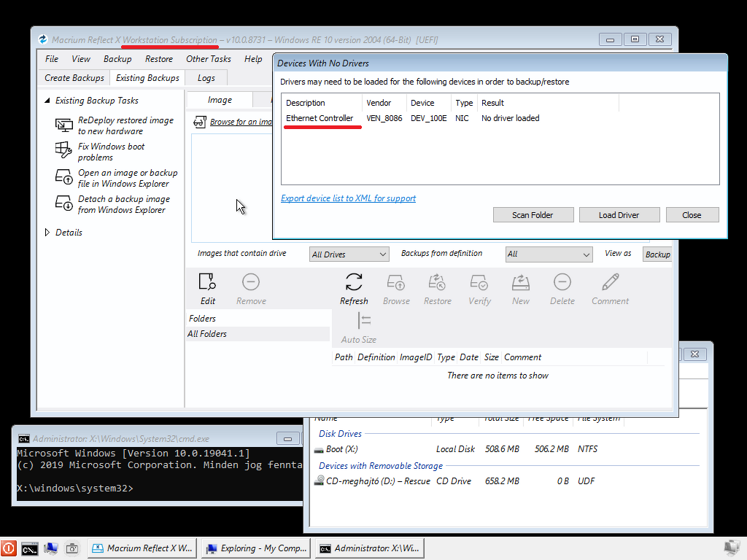Screen dimensions: 747x560
Task: Open the Other Tasks menu
Action: point(208,59)
